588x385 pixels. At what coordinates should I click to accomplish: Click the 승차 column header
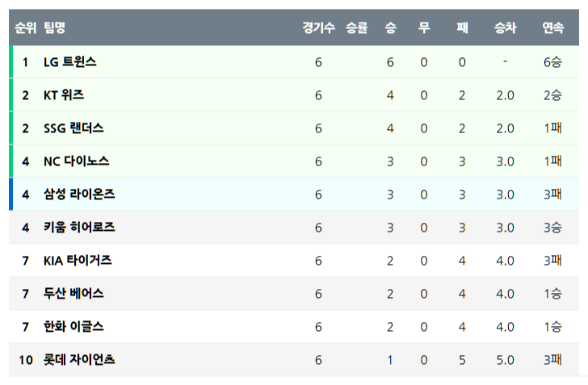coord(505,28)
